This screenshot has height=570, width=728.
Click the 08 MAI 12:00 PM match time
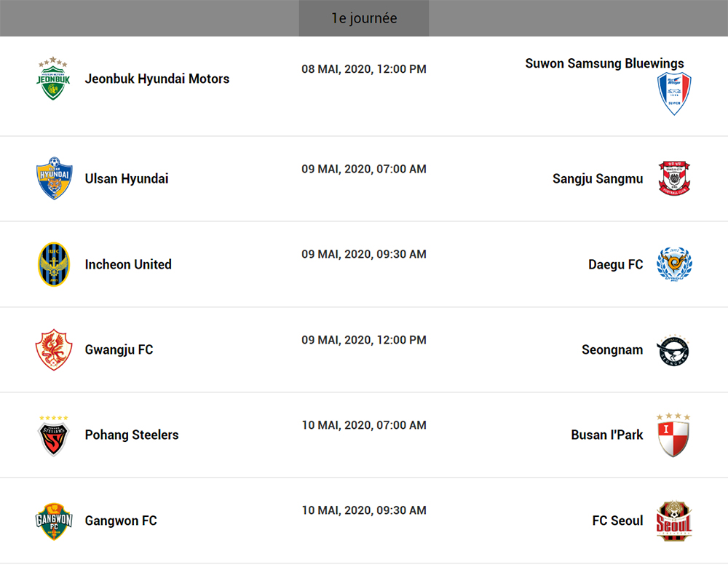coord(364,69)
